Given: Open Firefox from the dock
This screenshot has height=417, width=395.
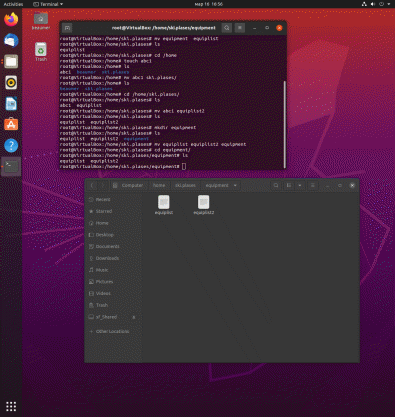Looking at the screenshot, I should pos(11,19).
